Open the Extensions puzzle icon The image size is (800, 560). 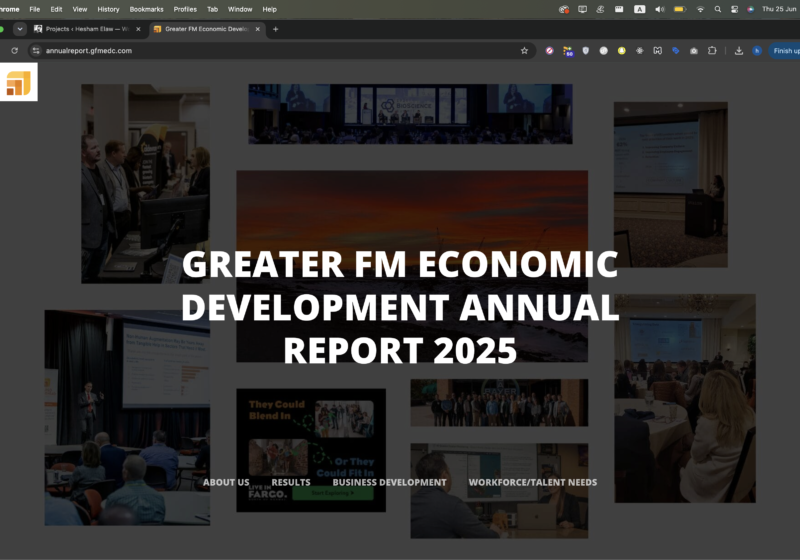click(x=712, y=50)
